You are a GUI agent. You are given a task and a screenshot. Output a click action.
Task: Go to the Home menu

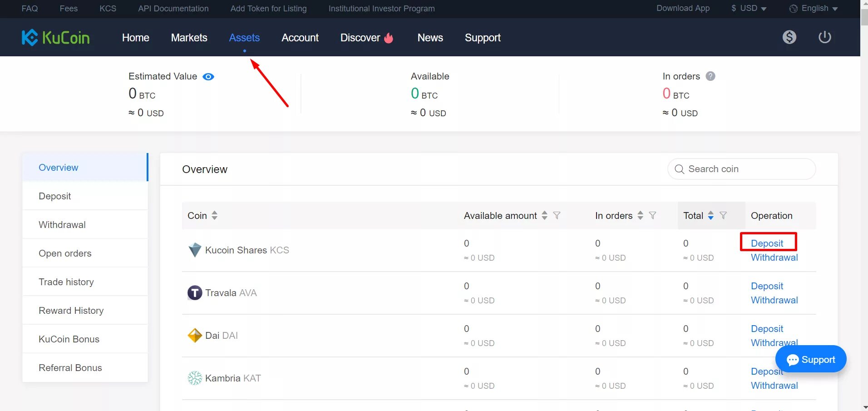(x=136, y=38)
